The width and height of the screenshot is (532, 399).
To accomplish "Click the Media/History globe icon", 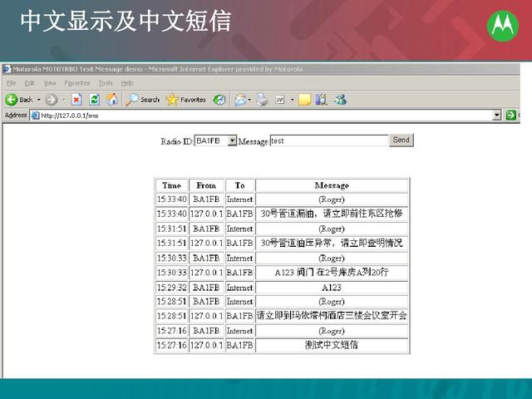I will [219, 100].
